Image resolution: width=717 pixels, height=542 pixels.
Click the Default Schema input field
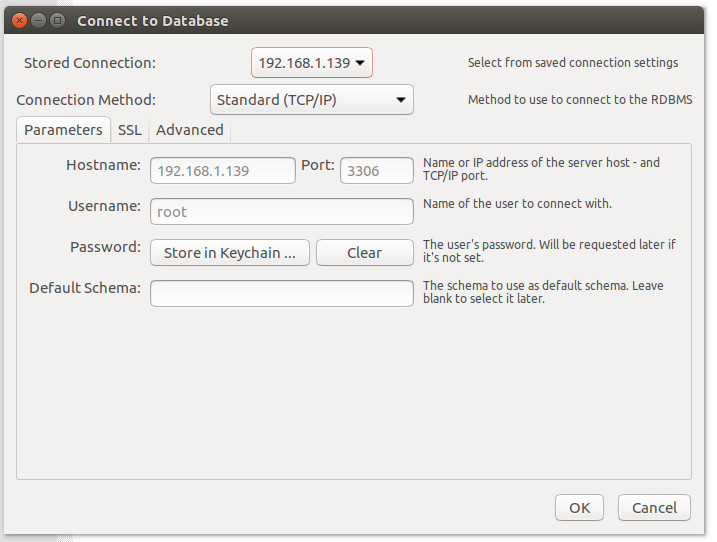click(281, 293)
